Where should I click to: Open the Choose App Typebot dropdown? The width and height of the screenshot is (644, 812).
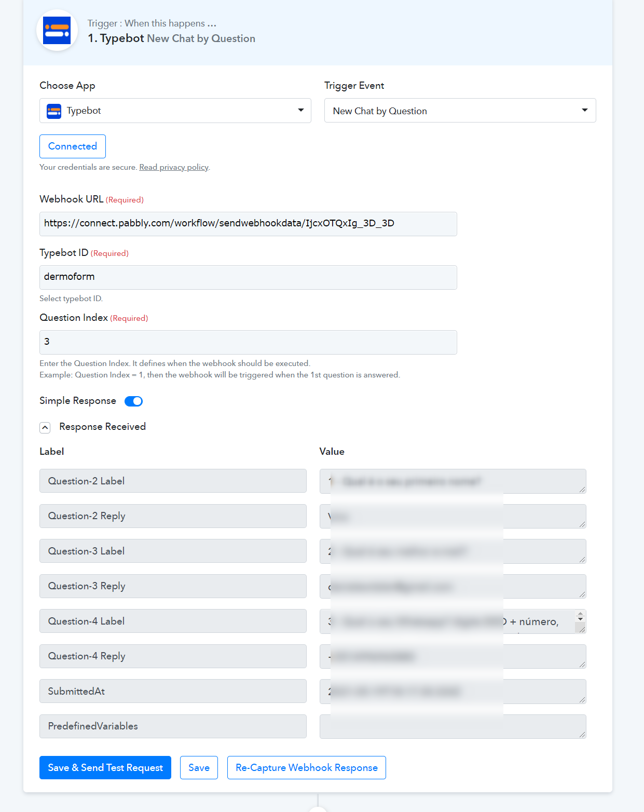175,111
